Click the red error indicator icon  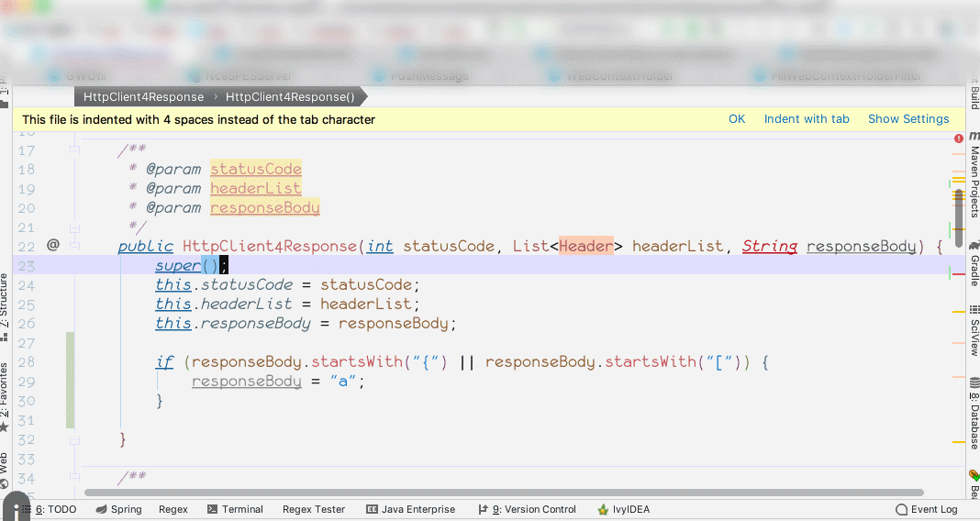959,139
